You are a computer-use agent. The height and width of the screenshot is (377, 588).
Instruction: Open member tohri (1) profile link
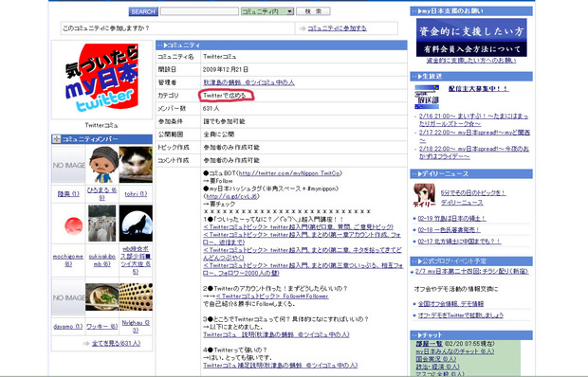(136, 194)
